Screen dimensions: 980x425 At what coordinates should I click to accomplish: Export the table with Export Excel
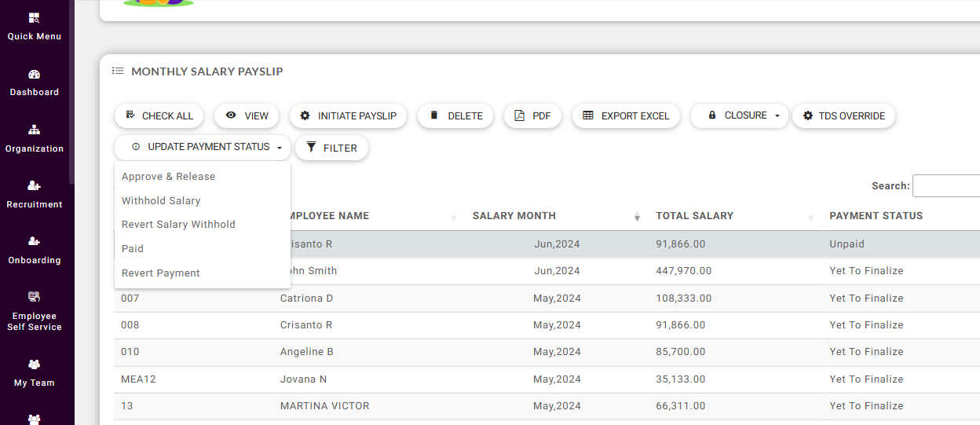[x=626, y=115]
